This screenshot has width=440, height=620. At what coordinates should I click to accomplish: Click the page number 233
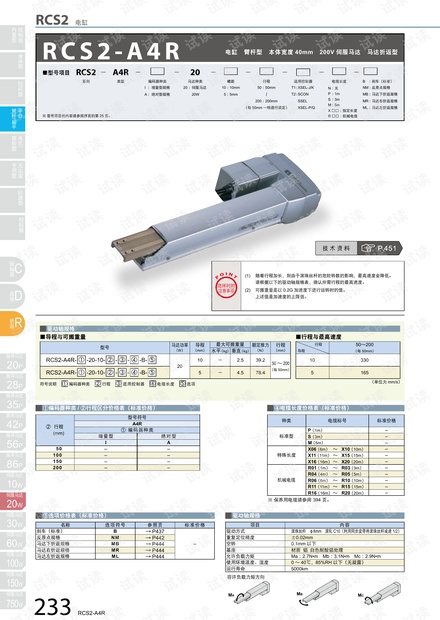click(x=53, y=606)
